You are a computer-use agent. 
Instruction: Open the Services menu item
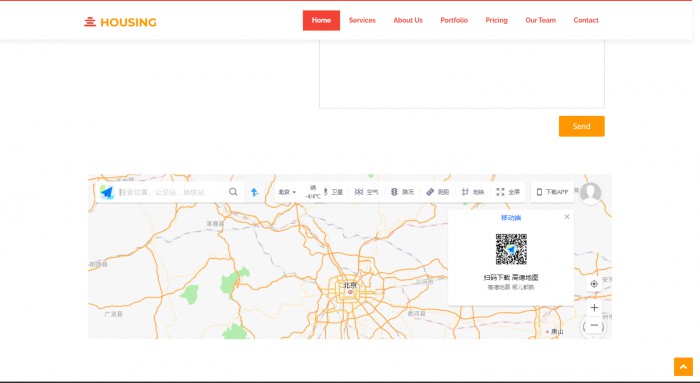(x=362, y=20)
